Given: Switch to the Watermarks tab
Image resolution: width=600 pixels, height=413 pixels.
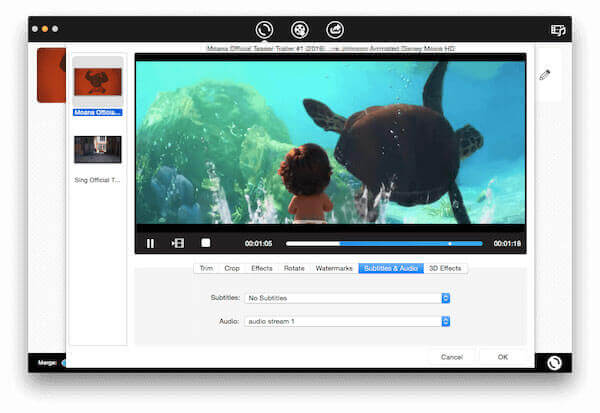Looking at the screenshot, I should pos(334,268).
